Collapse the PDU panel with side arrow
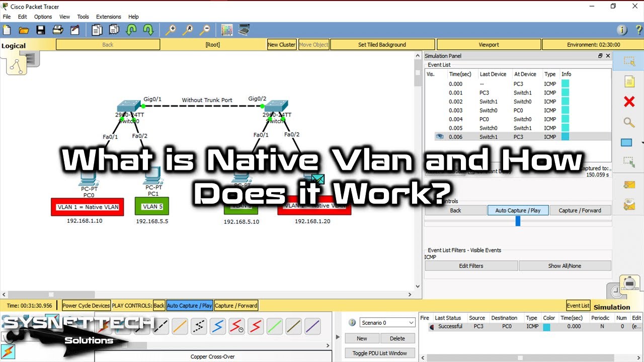Screen dimensions: 644x362 coord(339,337)
